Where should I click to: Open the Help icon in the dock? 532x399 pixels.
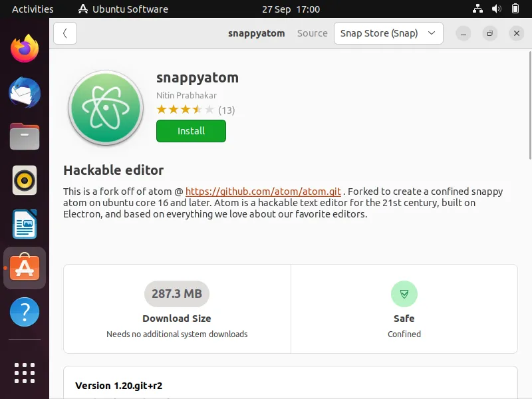click(x=25, y=312)
